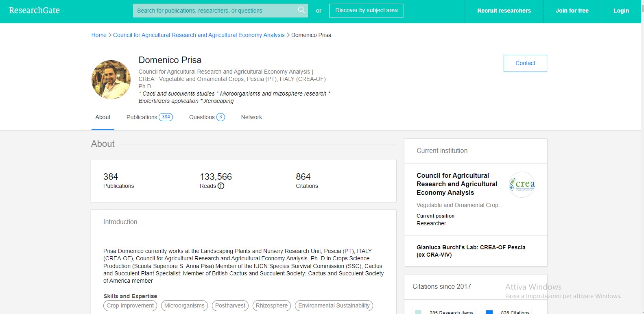Select the Microorganisms skill tag

tap(184, 305)
